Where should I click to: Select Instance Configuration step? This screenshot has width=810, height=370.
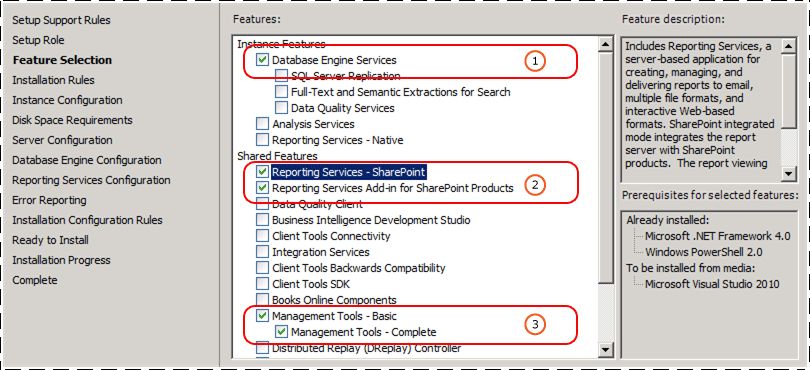click(x=67, y=100)
